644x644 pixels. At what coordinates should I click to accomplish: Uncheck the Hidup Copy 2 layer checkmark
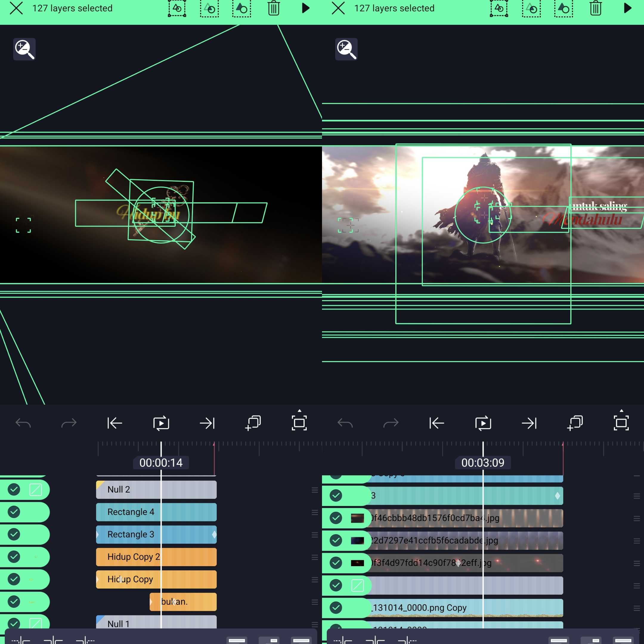click(x=14, y=557)
